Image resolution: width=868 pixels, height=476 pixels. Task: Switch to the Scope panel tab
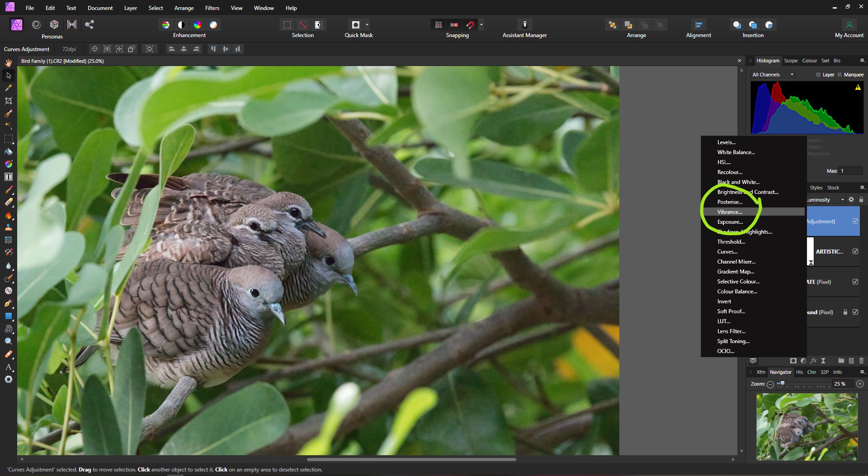(x=791, y=61)
